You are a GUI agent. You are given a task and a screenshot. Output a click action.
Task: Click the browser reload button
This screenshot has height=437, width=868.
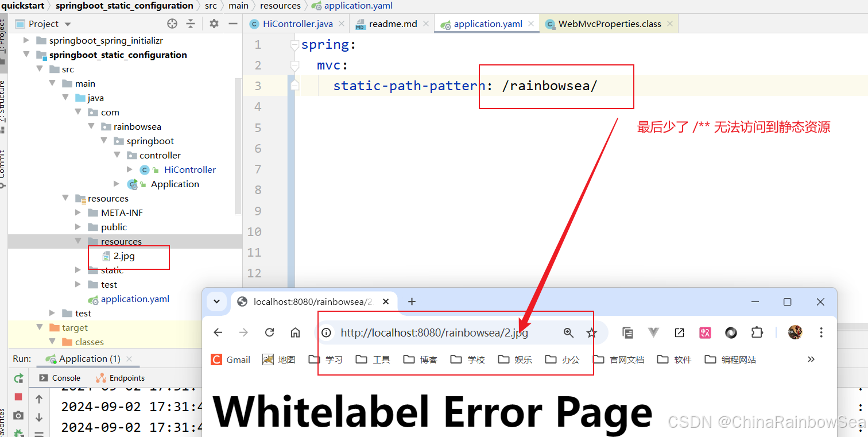[x=269, y=332]
